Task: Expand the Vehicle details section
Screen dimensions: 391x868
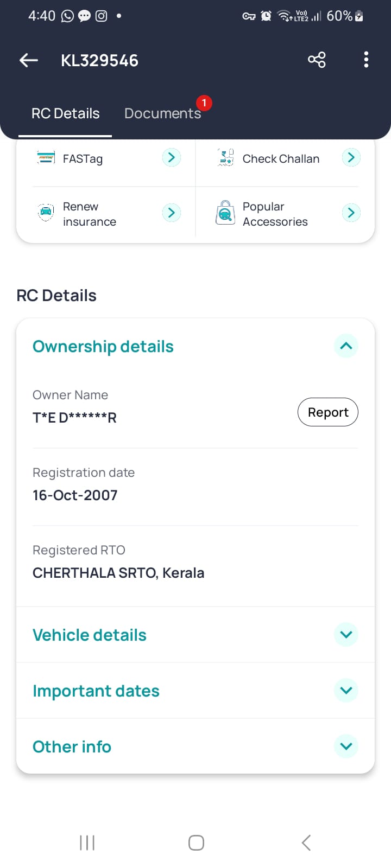Action: pyautogui.click(x=346, y=635)
